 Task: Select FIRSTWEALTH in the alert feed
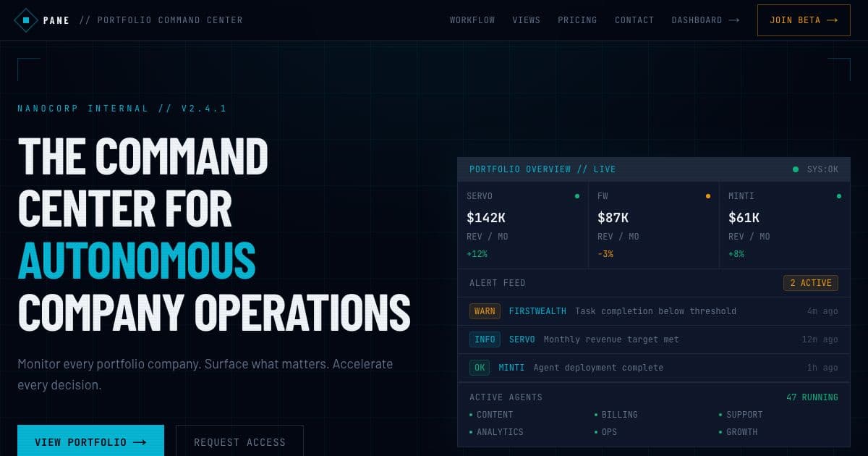point(537,311)
